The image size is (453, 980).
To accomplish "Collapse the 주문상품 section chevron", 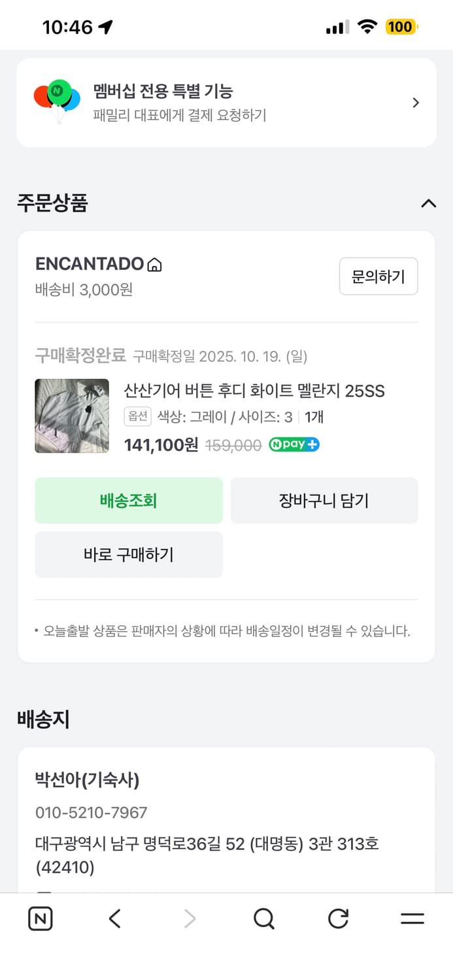I will [428, 203].
